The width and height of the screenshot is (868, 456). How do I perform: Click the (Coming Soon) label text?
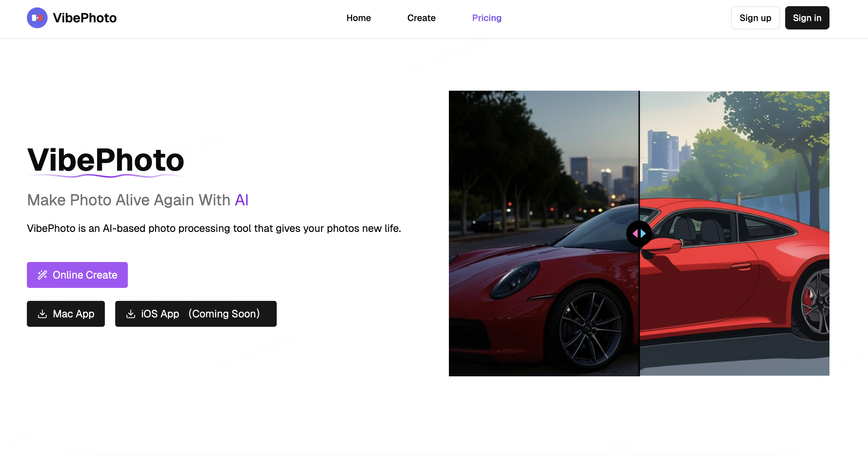[224, 314]
